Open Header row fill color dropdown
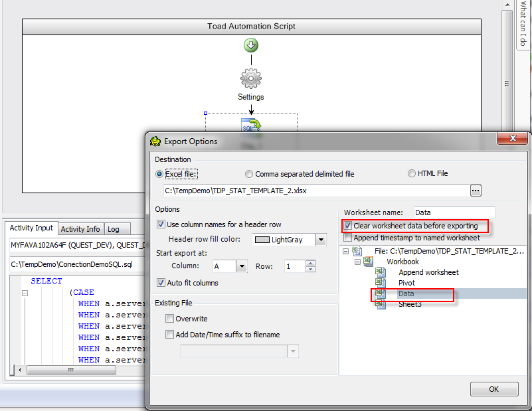Viewport: 532px width, 411px height. coord(321,240)
